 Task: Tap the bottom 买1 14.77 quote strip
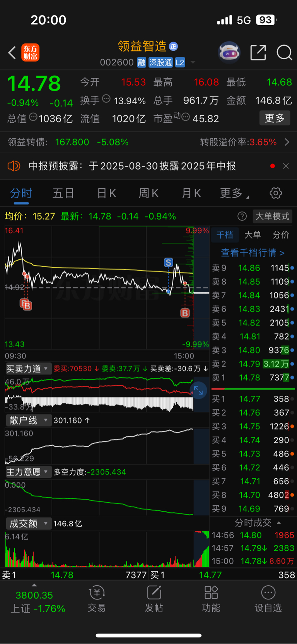pyautogui.click(x=223, y=575)
